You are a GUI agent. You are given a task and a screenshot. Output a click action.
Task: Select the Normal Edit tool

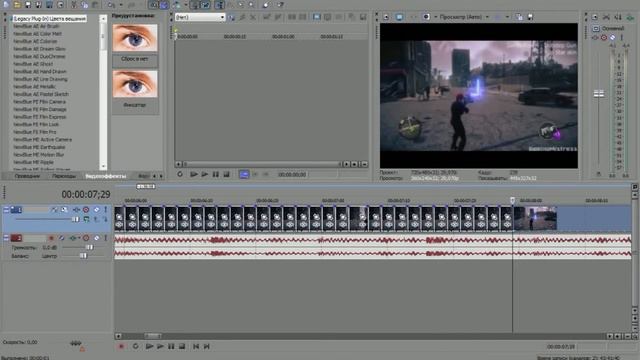pyautogui.click(x=219, y=4)
